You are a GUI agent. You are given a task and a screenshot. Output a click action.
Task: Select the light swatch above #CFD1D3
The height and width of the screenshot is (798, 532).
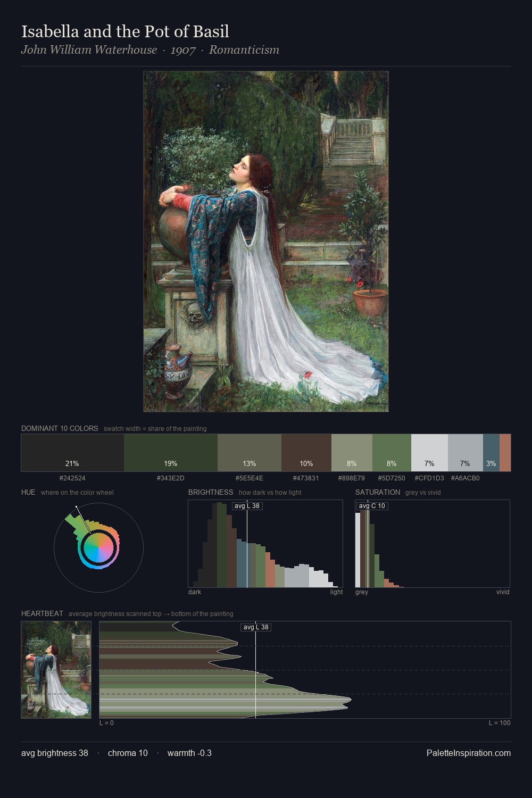point(429,453)
